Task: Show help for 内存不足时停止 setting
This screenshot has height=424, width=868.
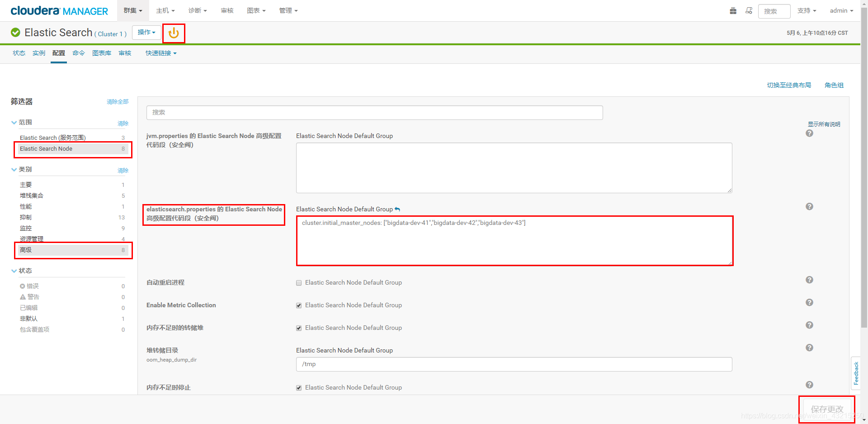Action: click(809, 385)
